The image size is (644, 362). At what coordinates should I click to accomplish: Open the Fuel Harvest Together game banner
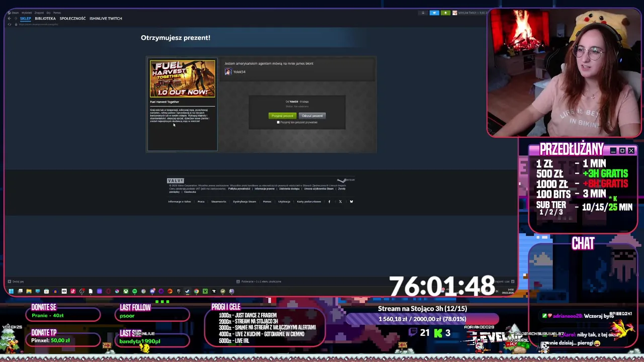[x=182, y=78]
